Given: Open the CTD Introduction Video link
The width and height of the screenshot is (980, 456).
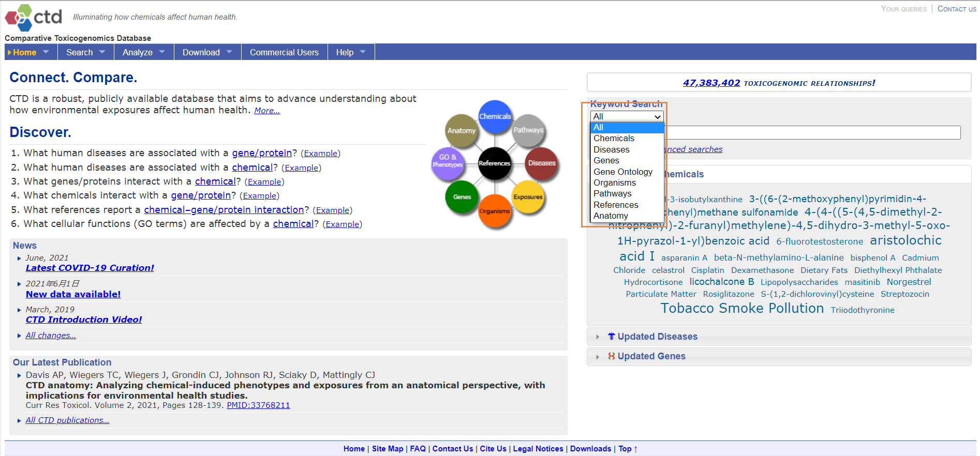Looking at the screenshot, I should (84, 320).
